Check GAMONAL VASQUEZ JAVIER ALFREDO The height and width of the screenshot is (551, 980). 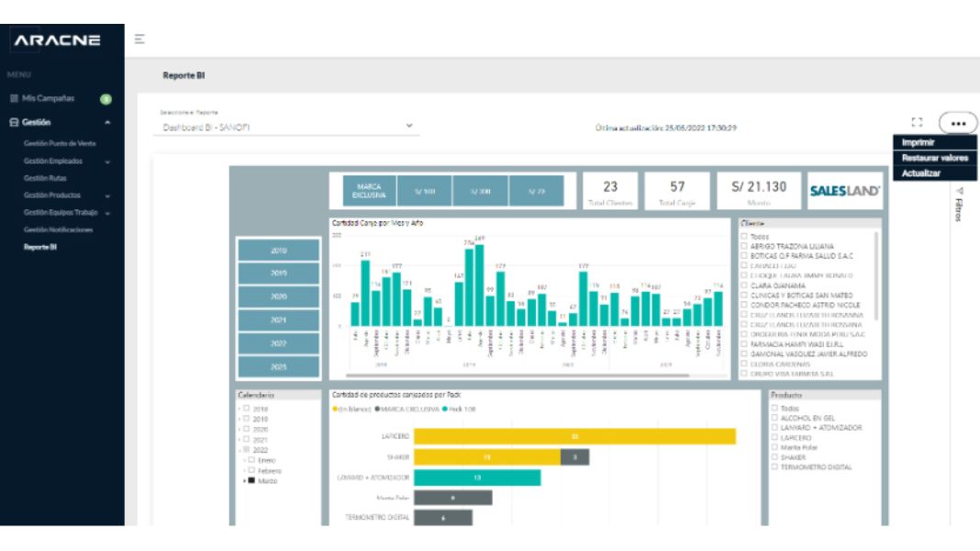[x=744, y=354]
